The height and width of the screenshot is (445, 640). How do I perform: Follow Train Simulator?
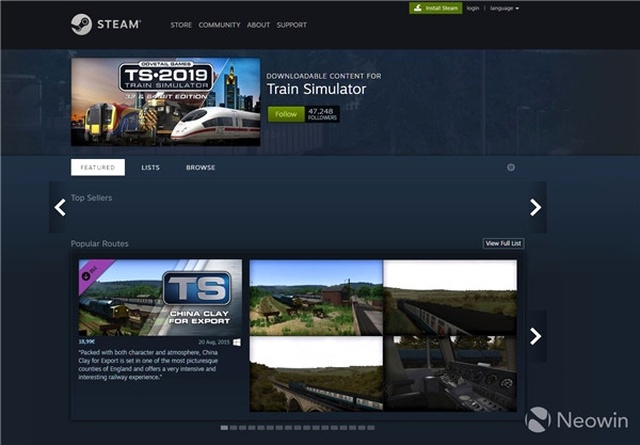coord(286,114)
